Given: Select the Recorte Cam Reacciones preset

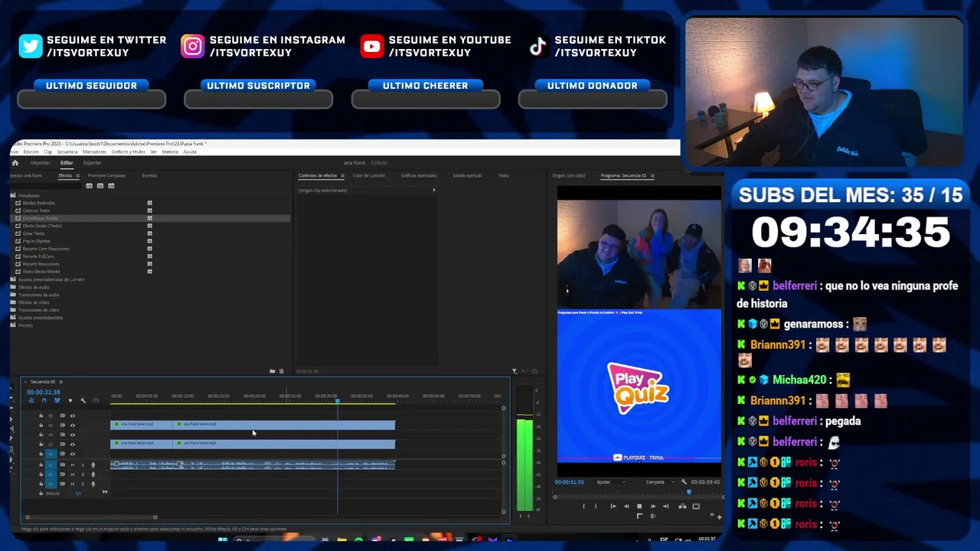Looking at the screenshot, I should click(x=46, y=249).
